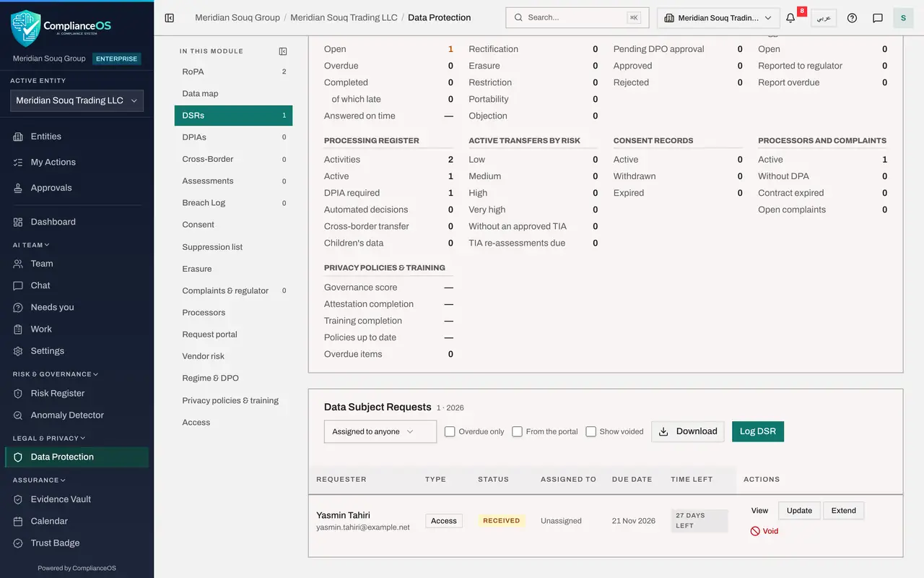Click the search input field
The height and width of the screenshot is (578, 924).
coord(577,18)
